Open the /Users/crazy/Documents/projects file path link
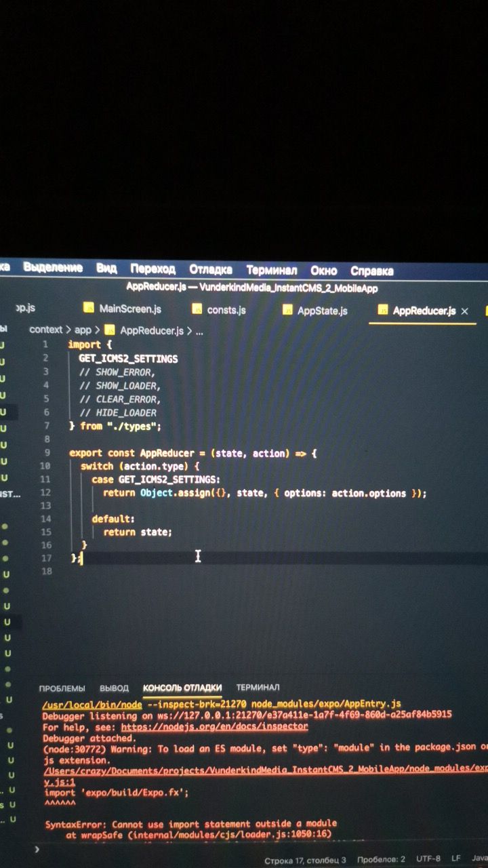488x868 pixels. point(266,769)
